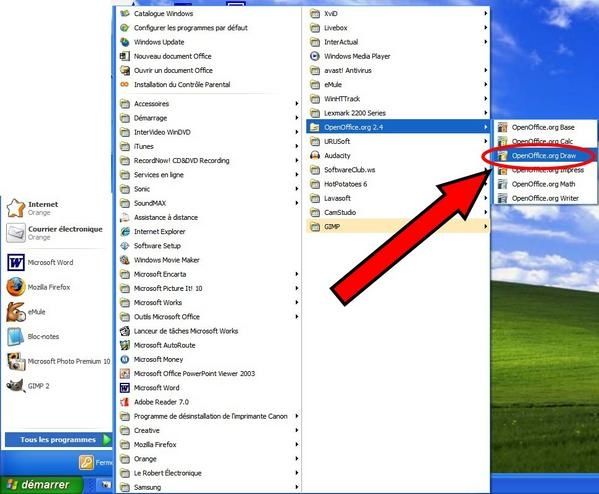This screenshot has height=494, width=599.
Task: Select Nouveau document Office entry
Action: (x=173, y=56)
